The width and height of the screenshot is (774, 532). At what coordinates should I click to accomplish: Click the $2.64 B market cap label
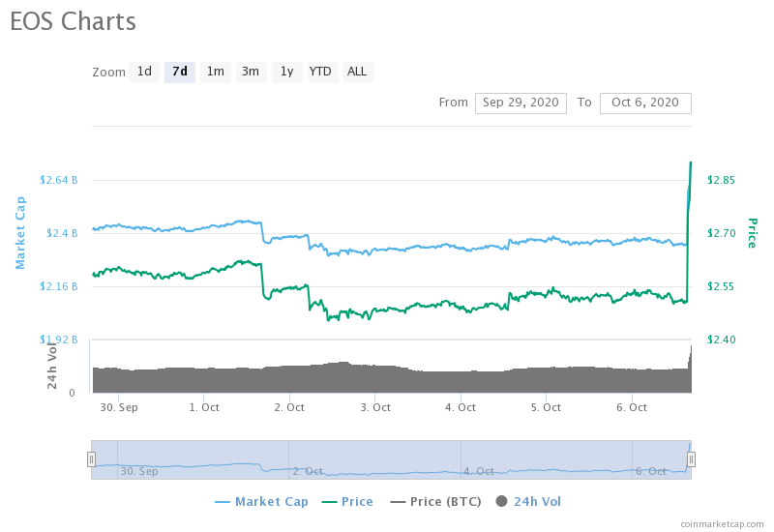point(59,180)
